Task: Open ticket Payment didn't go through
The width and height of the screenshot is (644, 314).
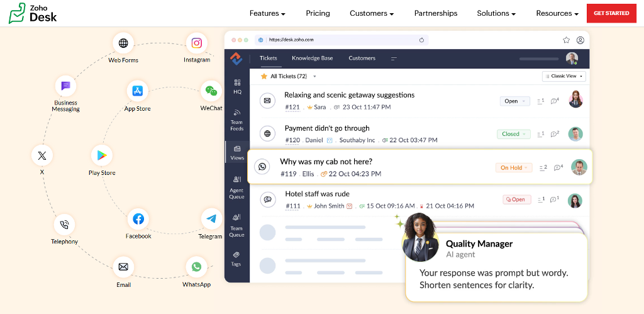Action: coord(327,128)
